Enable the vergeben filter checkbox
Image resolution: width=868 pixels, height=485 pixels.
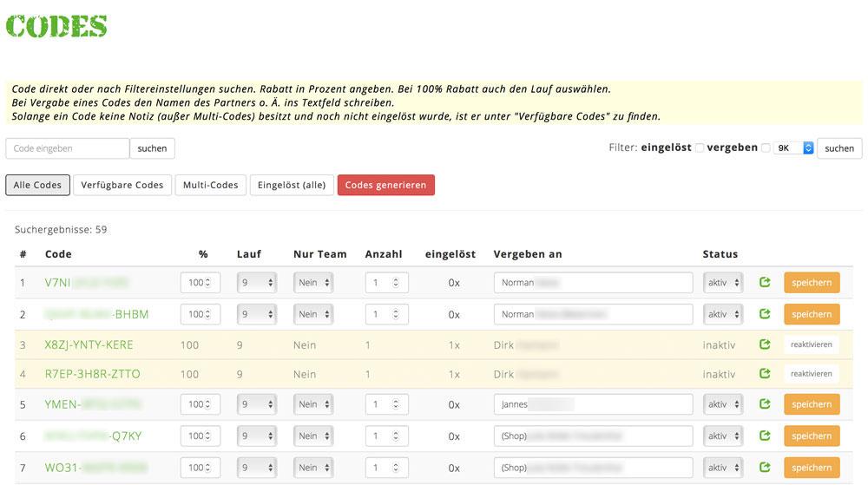pyautogui.click(x=765, y=148)
